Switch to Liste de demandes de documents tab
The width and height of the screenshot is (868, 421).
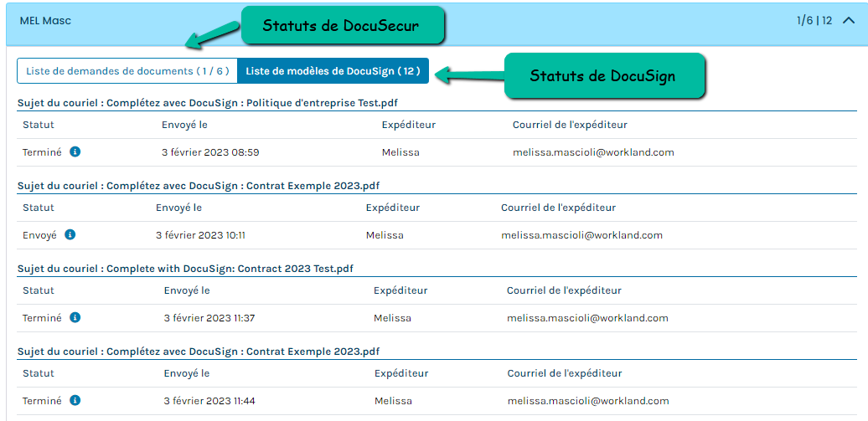coord(127,71)
